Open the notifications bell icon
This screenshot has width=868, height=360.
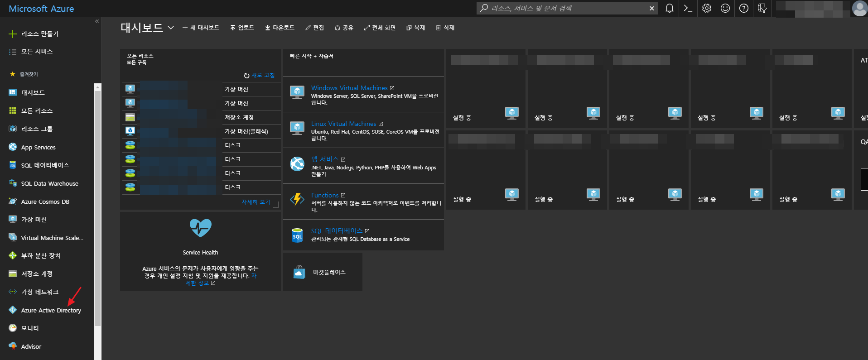pyautogui.click(x=669, y=8)
